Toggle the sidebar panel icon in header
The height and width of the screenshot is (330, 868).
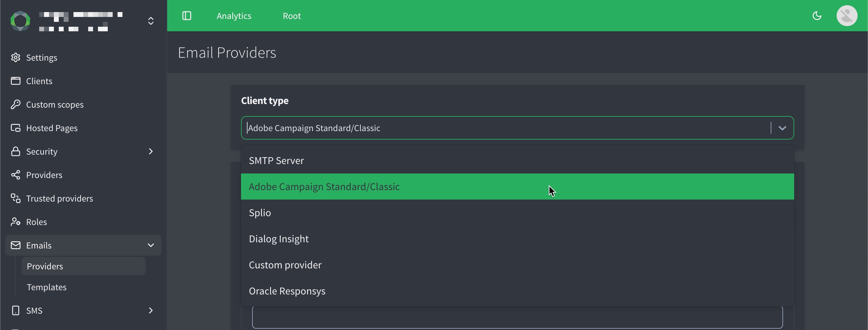point(187,16)
